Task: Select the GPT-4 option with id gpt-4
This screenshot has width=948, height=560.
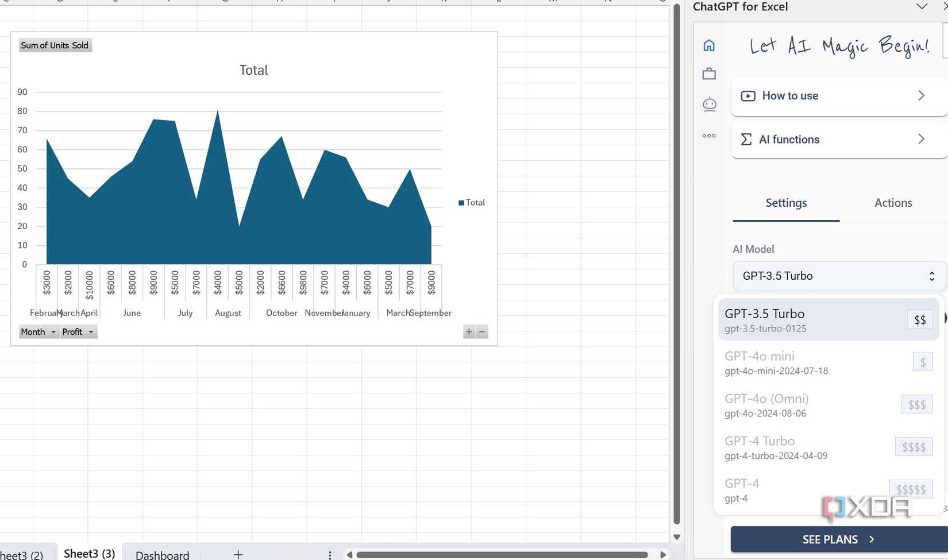Action: 828,490
